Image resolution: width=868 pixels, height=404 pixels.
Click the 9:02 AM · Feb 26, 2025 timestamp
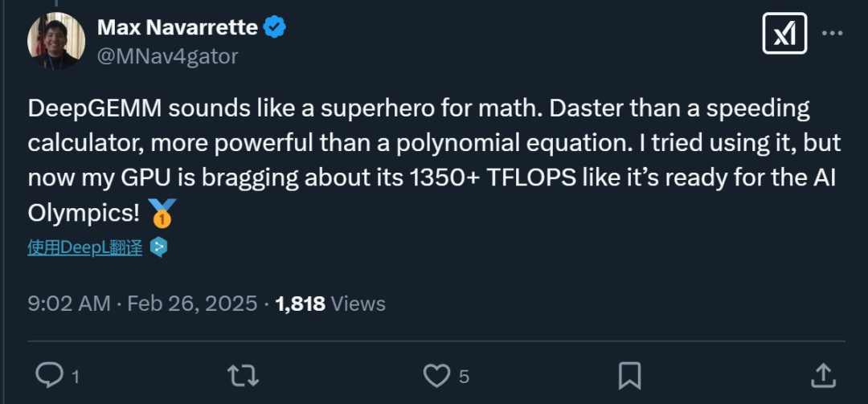142,304
